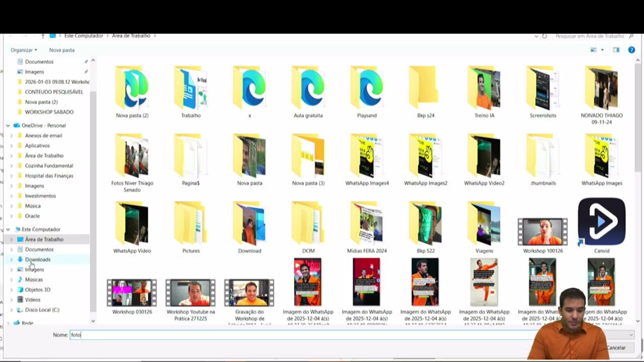Viewport: 644px width, 362px height.
Task: Click the refresh icon beside address bar
Action: click(x=544, y=36)
